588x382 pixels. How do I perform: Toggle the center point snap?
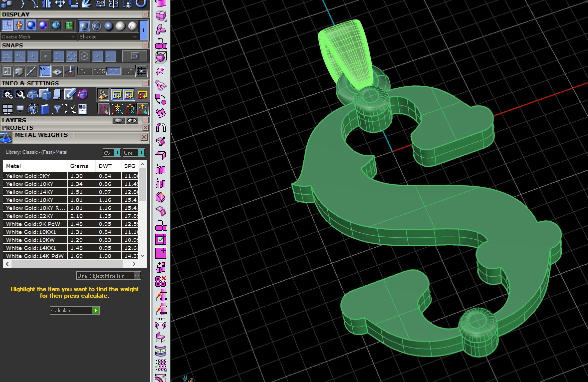coord(85,56)
